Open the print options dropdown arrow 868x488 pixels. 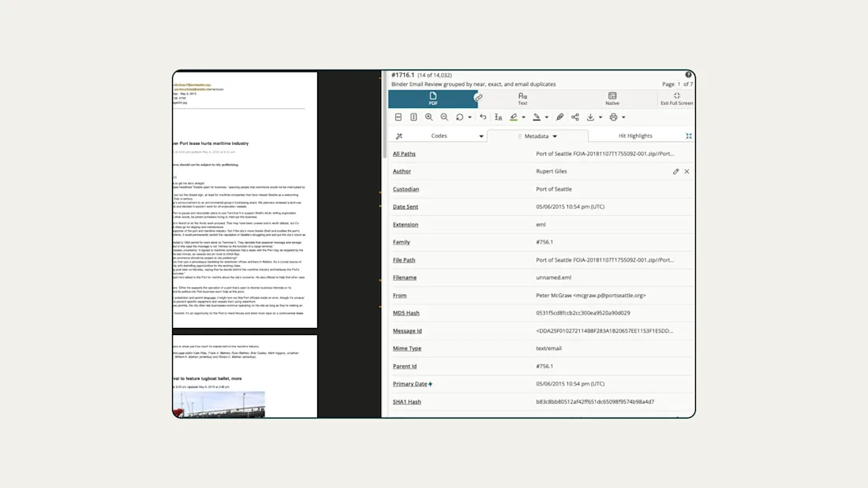click(x=623, y=117)
